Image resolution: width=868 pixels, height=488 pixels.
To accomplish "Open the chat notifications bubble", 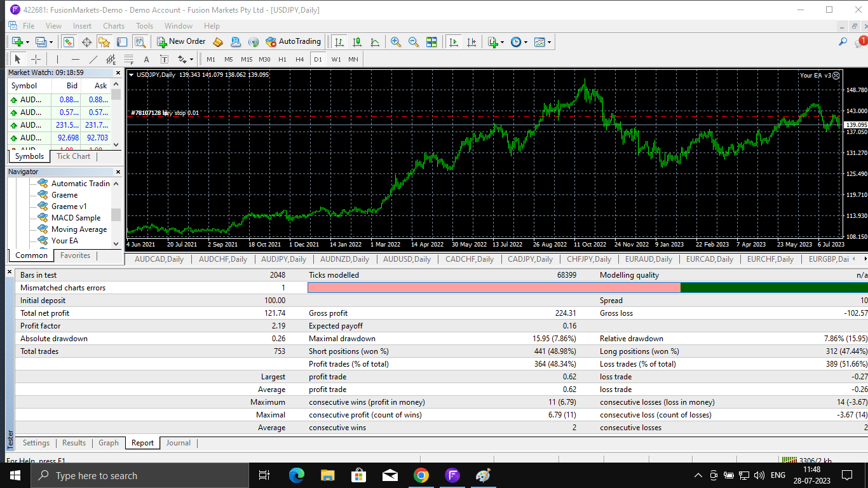I will coord(860,42).
